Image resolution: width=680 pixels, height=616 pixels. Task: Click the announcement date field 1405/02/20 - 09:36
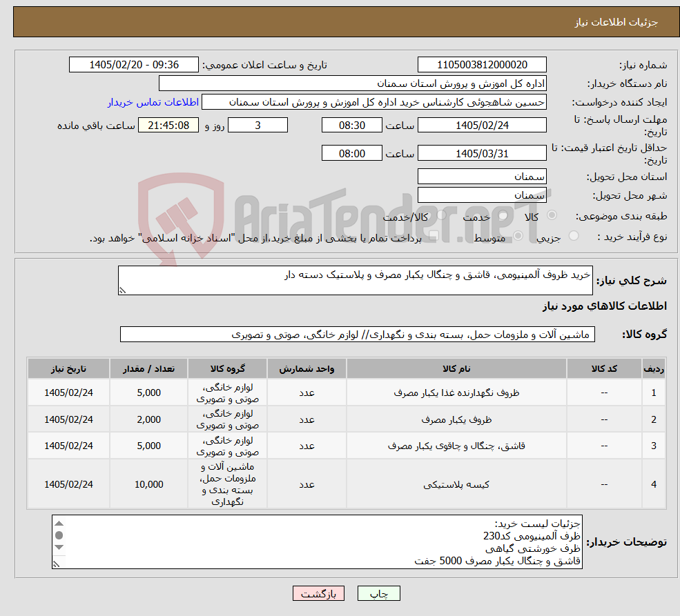point(133,65)
